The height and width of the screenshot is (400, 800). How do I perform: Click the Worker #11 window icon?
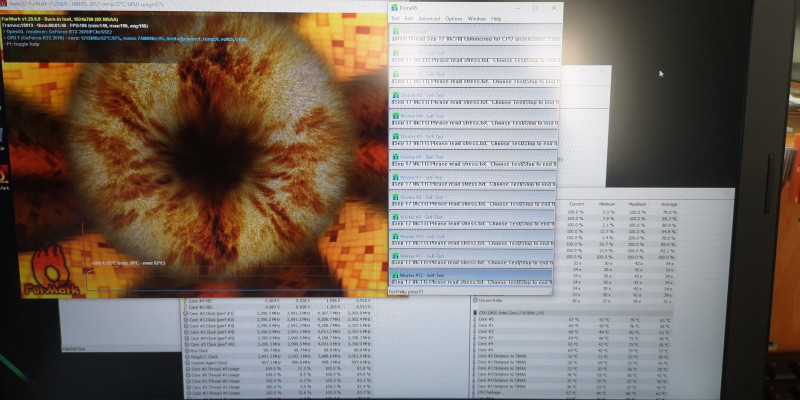pyautogui.click(x=395, y=256)
